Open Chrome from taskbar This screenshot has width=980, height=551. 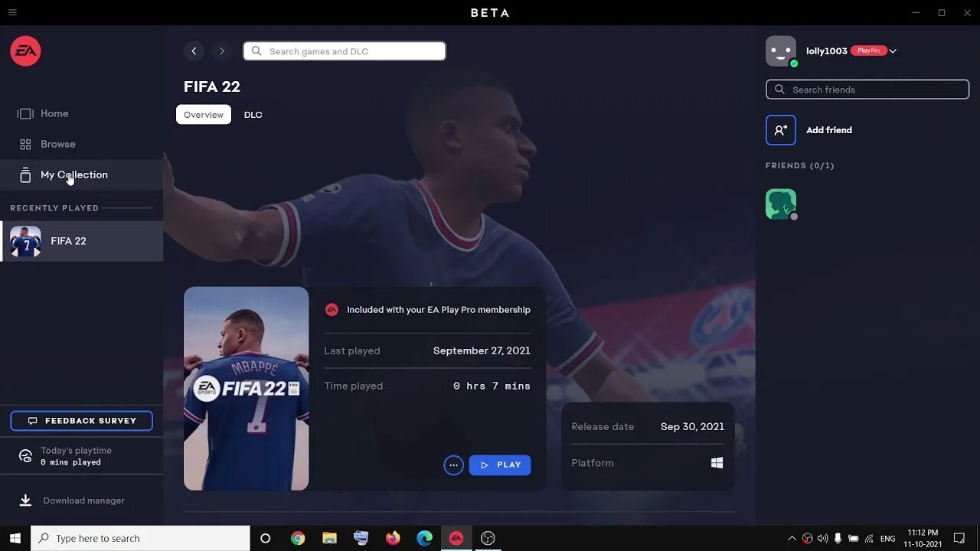pos(298,538)
